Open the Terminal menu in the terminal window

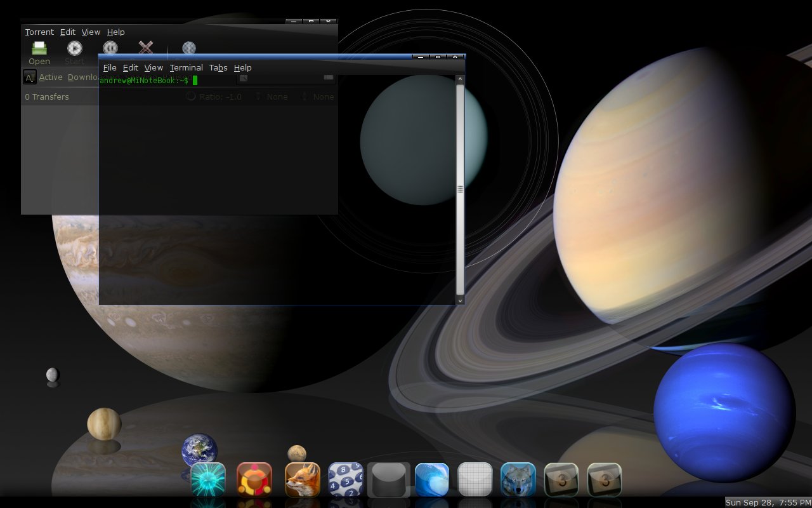(186, 67)
